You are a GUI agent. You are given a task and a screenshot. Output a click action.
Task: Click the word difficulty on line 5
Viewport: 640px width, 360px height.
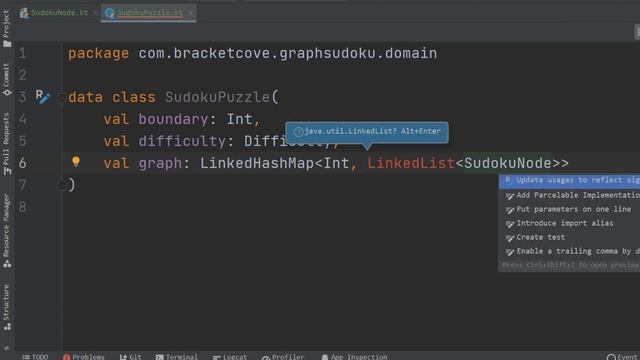182,141
